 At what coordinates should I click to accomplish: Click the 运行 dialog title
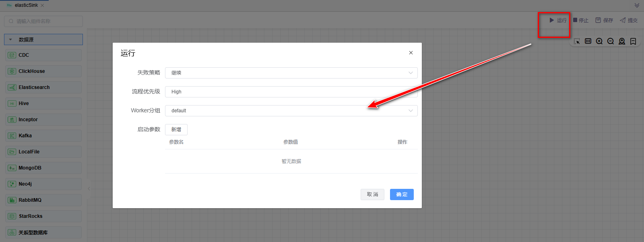pos(128,53)
